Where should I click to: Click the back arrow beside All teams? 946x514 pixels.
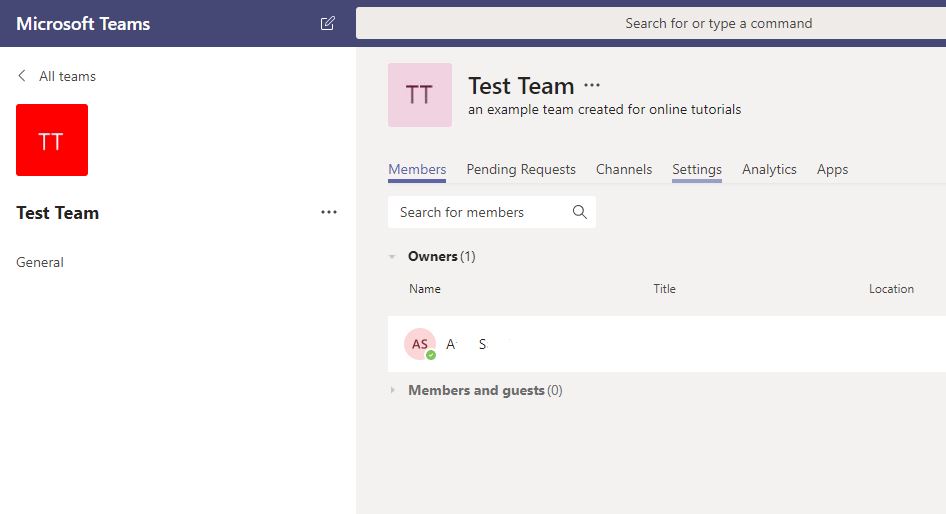[22, 76]
